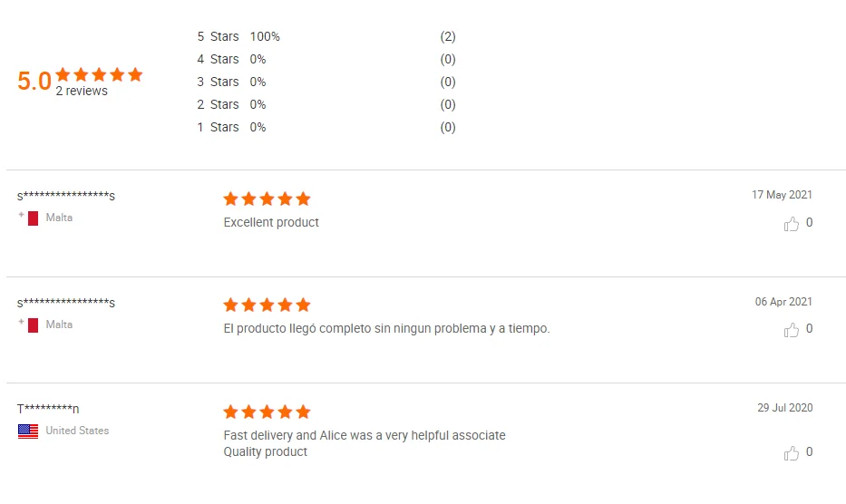This screenshot has height=504, width=846.
Task: Click the Malta flag on the 17 May review
Action: point(33,218)
